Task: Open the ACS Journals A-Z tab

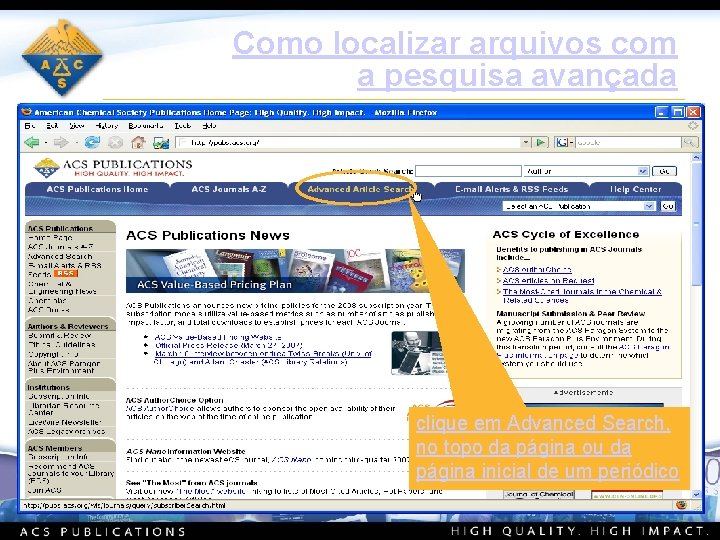Action: point(229,189)
